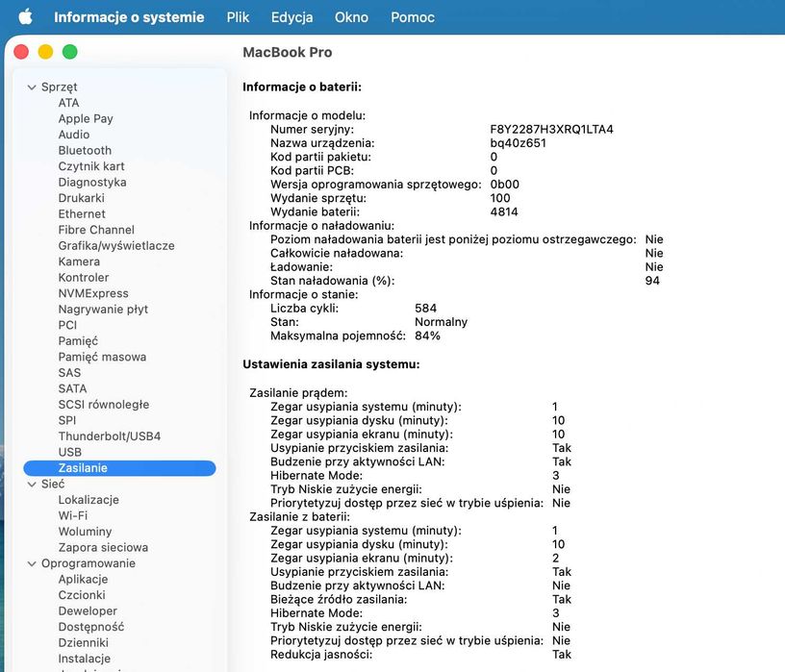Select Drukarki in the sidebar
The image size is (785, 672).
[x=81, y=198]
